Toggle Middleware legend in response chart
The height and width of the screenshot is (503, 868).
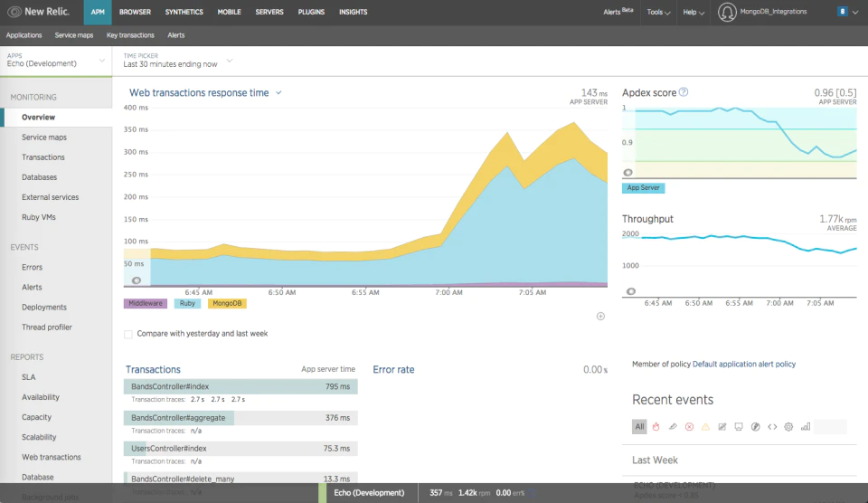pos(146,304)
